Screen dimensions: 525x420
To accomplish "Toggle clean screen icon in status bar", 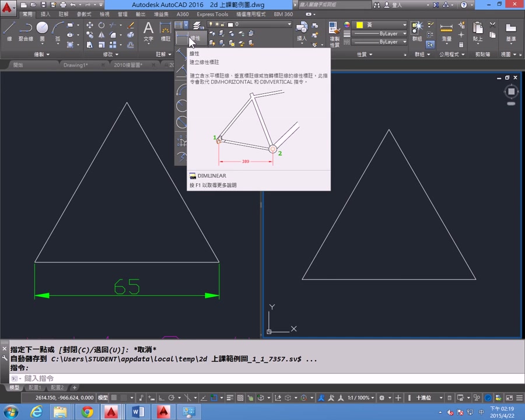I will coord(509,398).
